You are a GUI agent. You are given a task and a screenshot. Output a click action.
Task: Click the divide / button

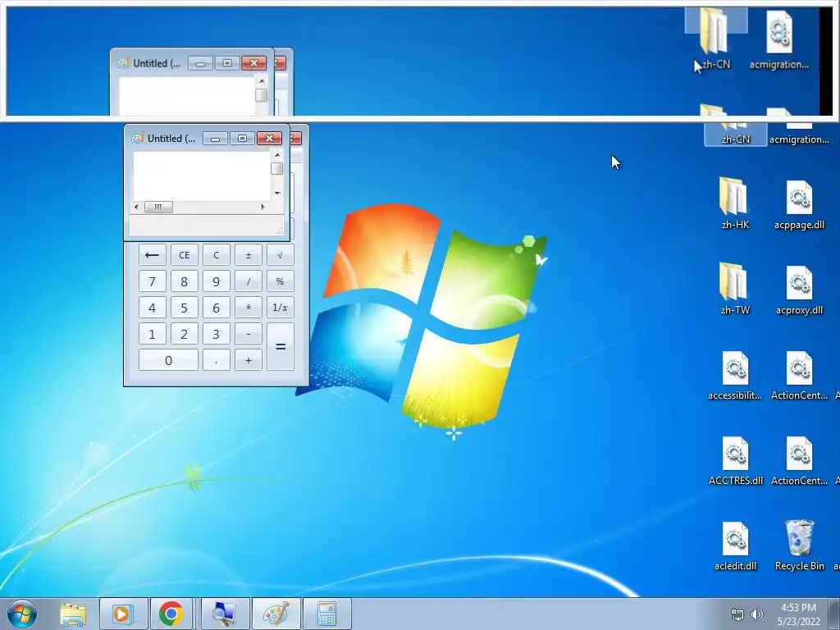tap(248, 281)
